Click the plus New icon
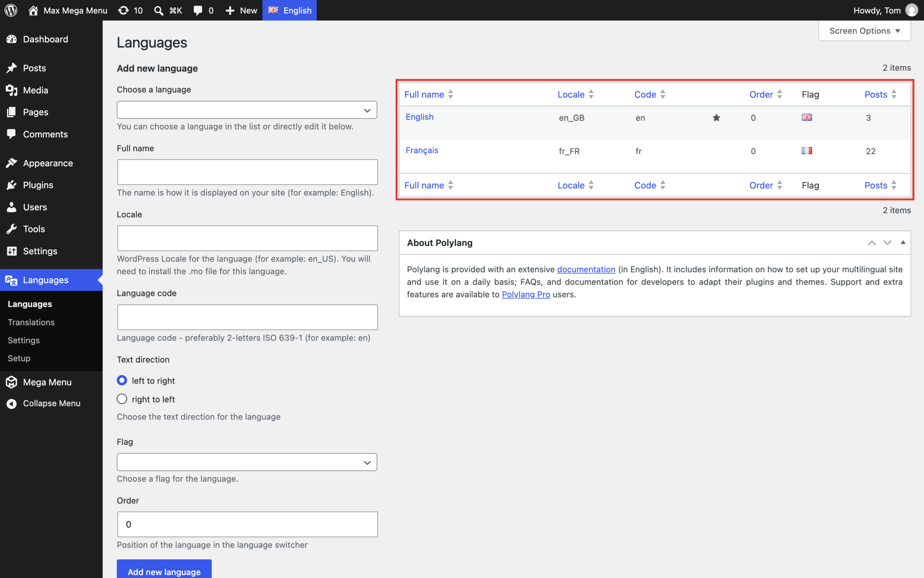The height and width of the screenshot is (578, 924). coord(230,10)
